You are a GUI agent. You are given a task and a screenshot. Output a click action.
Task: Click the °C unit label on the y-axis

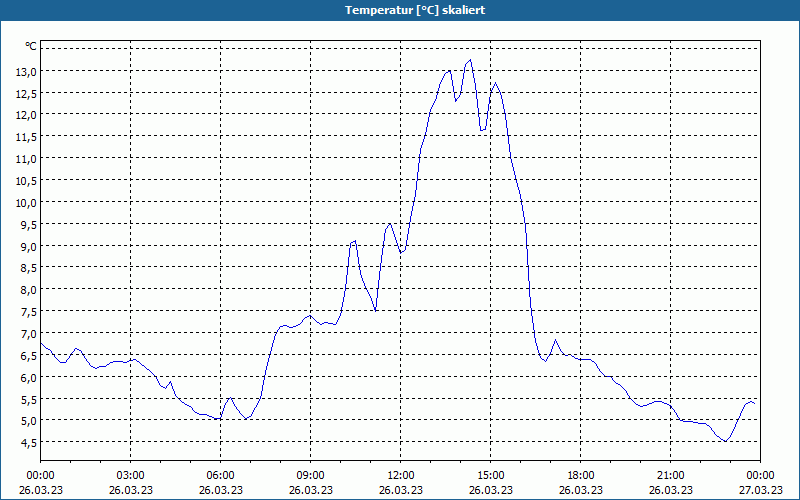pos(31,46)
